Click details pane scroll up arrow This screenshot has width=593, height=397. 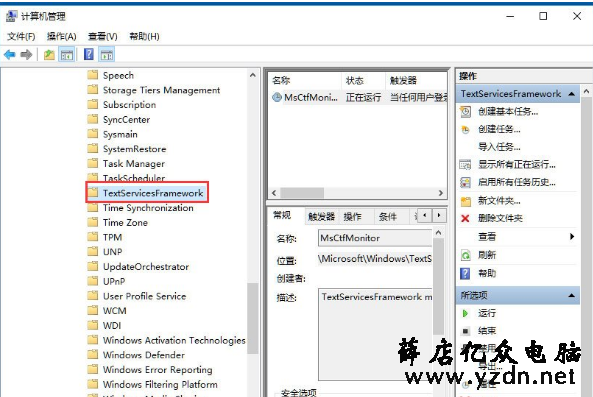438,233
